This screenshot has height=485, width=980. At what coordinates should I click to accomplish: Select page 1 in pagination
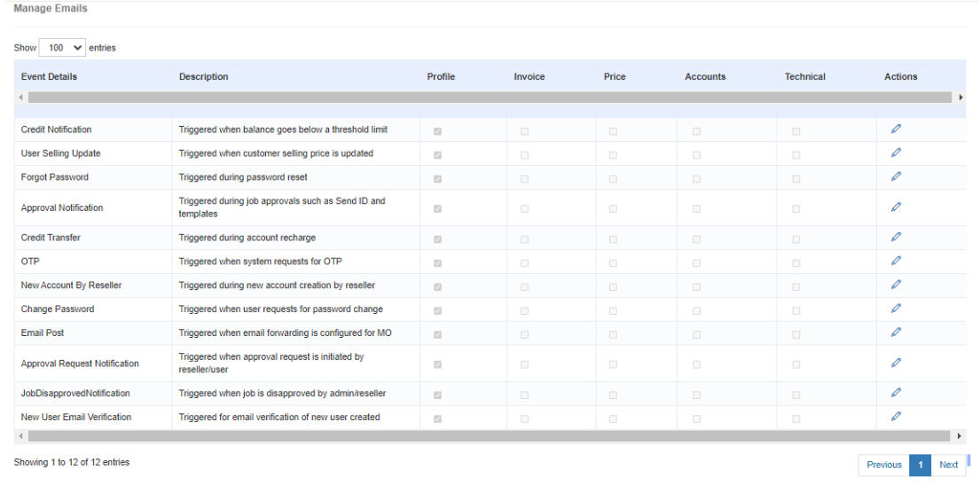[921, 465]
